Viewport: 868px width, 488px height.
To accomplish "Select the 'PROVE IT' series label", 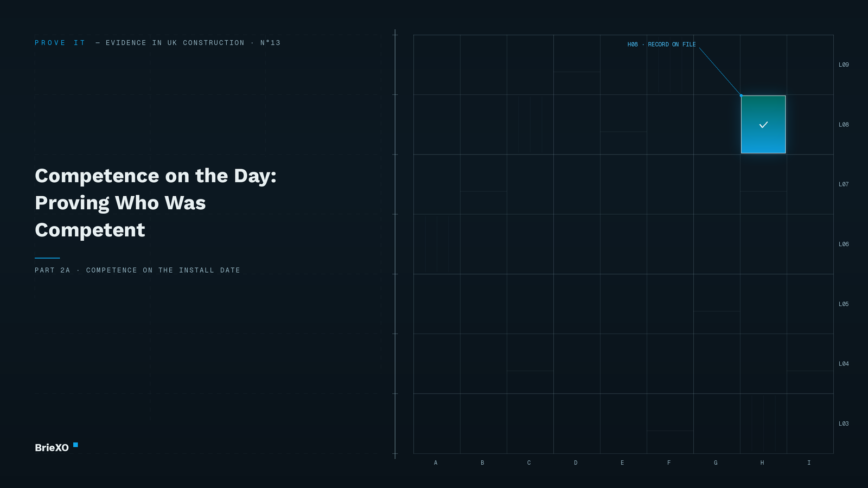I will [x=60, y=43].
